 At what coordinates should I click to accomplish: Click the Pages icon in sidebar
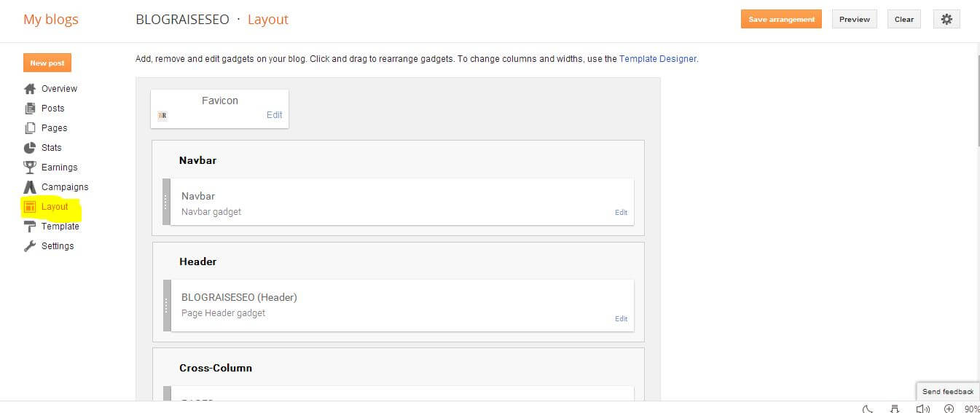(x=30, y=128)
